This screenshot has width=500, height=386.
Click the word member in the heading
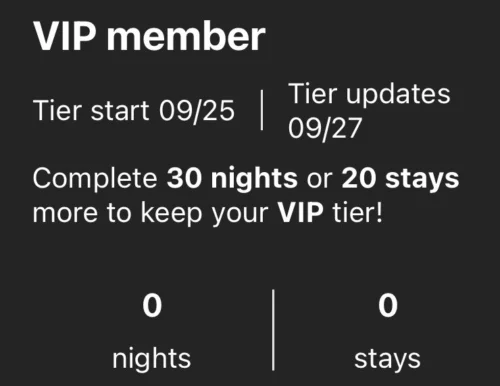click(186, 37)
